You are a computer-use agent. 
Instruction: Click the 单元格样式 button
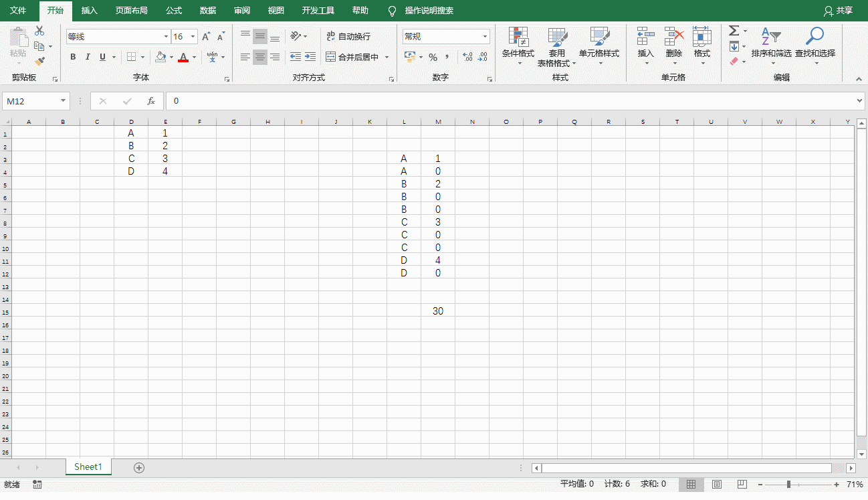tap(599, 47)
